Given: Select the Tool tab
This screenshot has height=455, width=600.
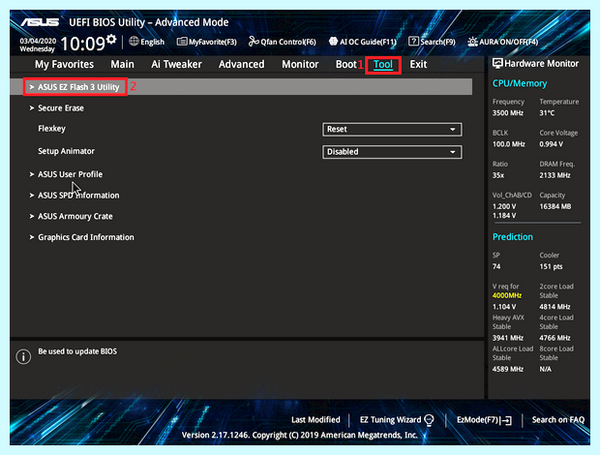Looking at the screenshot, I should pos(383,64).
